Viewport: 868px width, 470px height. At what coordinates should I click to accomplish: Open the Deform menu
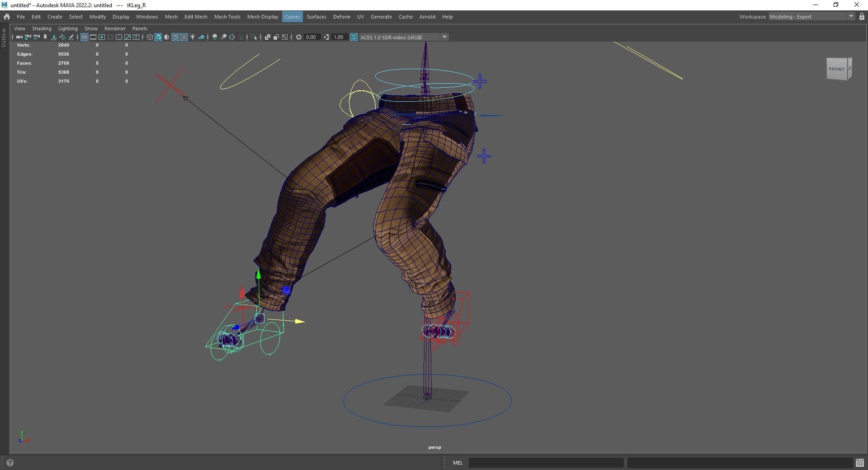point(341,17)
